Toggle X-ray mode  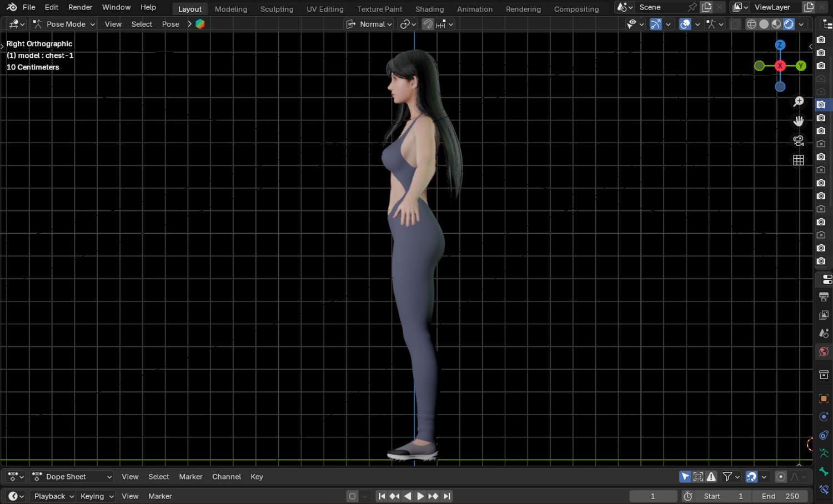click(x=735, y=24)
